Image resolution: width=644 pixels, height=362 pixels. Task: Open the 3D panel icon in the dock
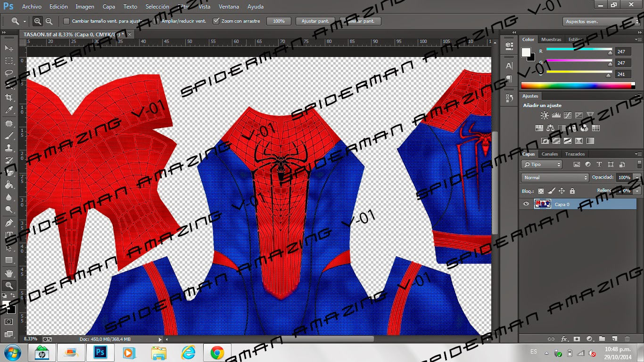tap(509, 46)
